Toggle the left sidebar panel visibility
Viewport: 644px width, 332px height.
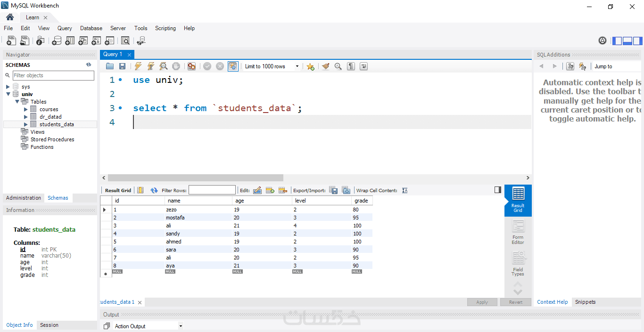coord(617,40)
